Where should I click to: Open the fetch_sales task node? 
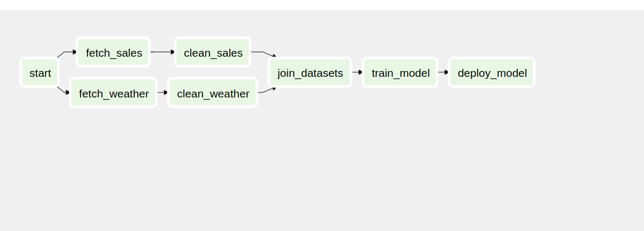tap(113, 52)
